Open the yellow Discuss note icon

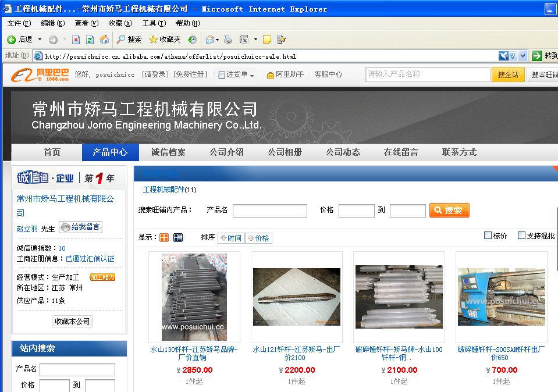[x=267, y=40]
